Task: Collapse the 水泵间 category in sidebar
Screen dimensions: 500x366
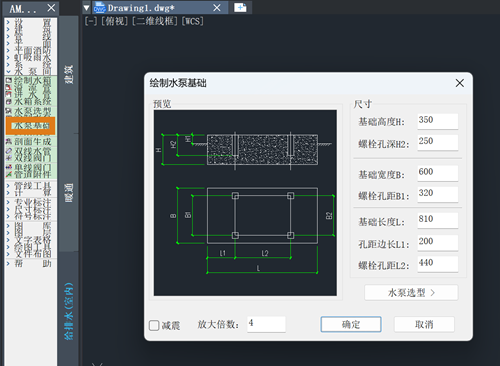Action: pos(8,71)
